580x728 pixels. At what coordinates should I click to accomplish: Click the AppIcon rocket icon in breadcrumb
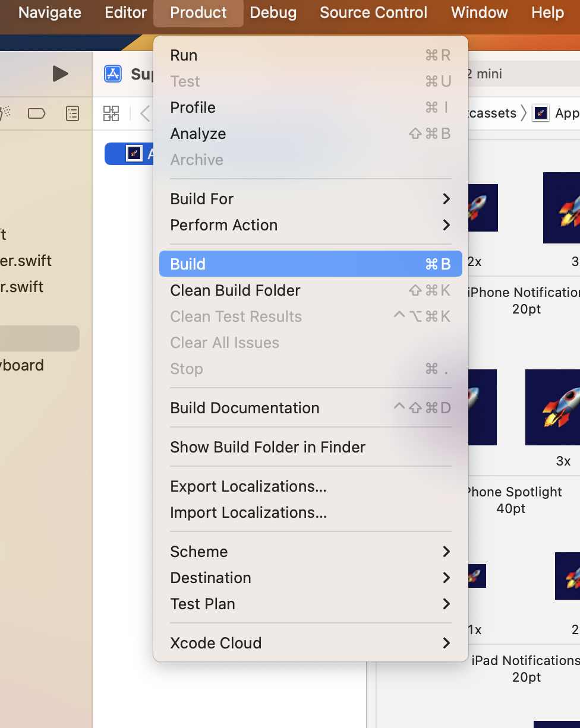point(541,113)
